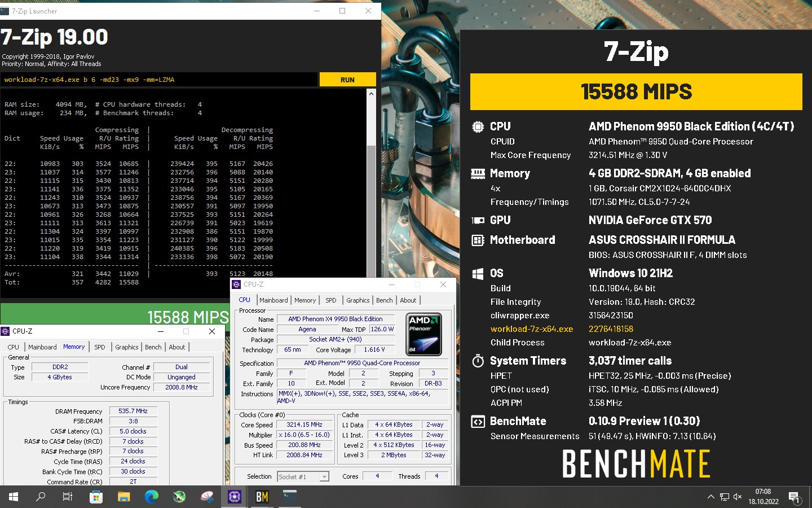Open the notification center icon

point(795,497)
